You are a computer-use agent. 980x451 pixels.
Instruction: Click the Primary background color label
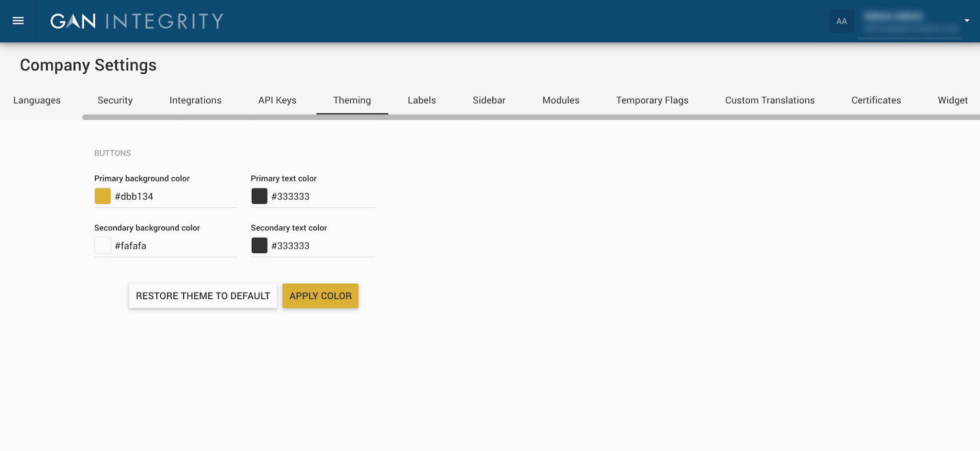point(142,179)
